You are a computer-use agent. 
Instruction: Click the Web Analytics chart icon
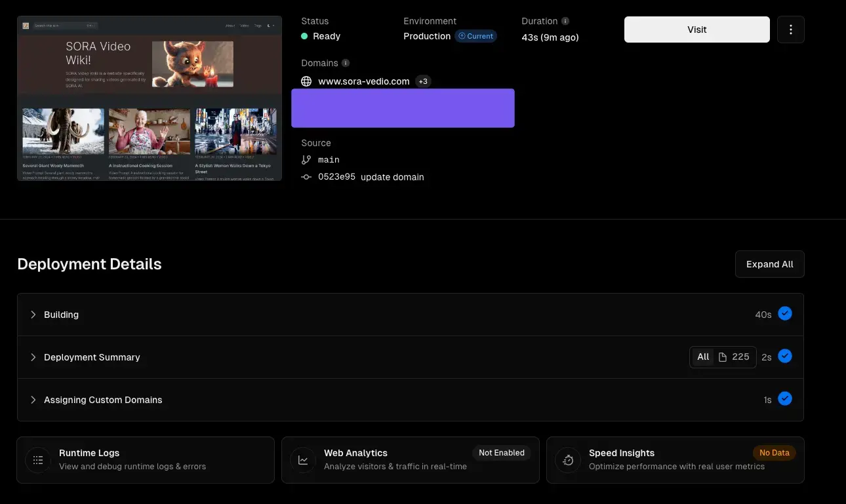click(303, 460)
